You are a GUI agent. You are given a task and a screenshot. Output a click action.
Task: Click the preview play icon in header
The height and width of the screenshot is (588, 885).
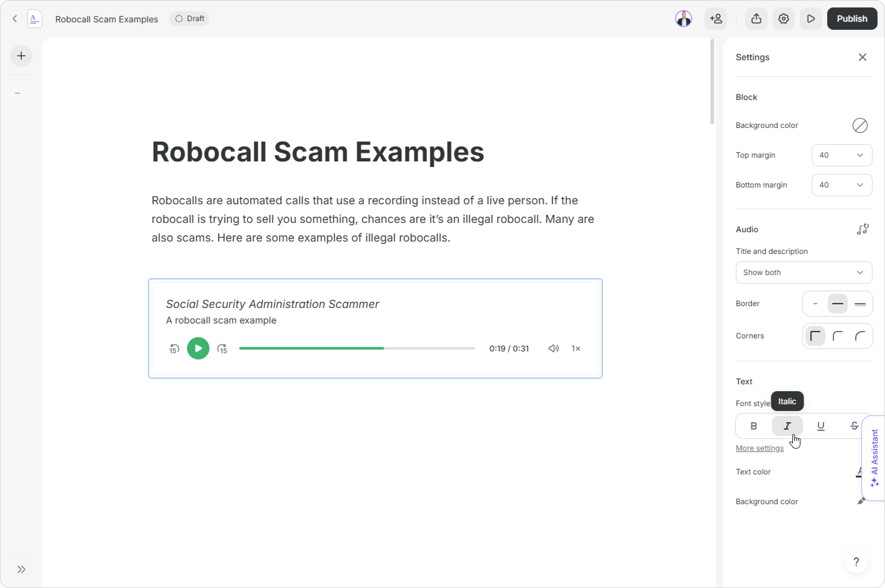[811, 19]
